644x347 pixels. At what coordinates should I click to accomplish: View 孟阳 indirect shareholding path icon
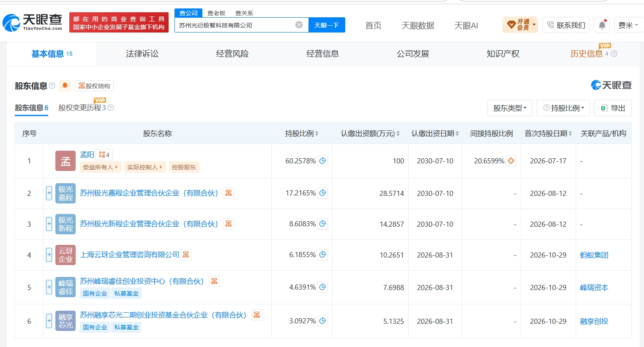(511, 161)
